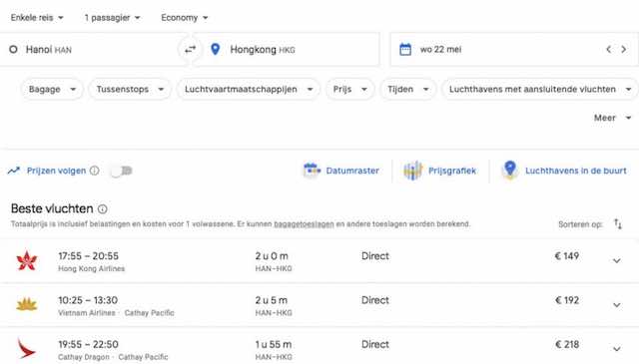Click the Luchthavens in de buurt pin icon
Viewport: 639px width, 364px height.
pyautogui.click(x=510, y=170)
